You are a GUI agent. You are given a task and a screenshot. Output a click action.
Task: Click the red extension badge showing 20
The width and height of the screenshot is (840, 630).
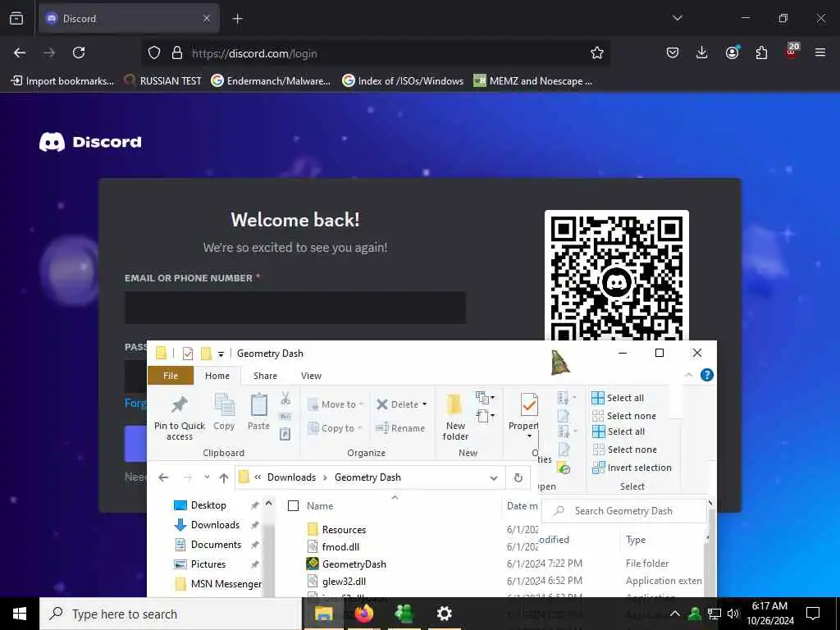coord(792,52)
